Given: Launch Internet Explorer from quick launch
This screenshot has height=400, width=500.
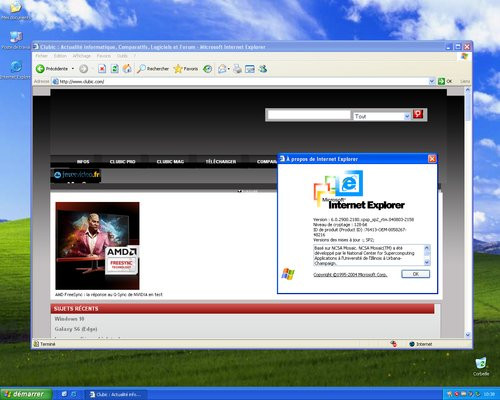Looking at the screenshot, I should [x=74, y=394].
